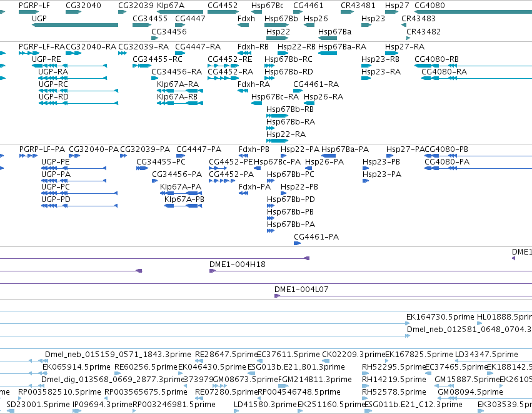
Task: Select the DME1-004H18 clone label
Action: click(238, 265)
